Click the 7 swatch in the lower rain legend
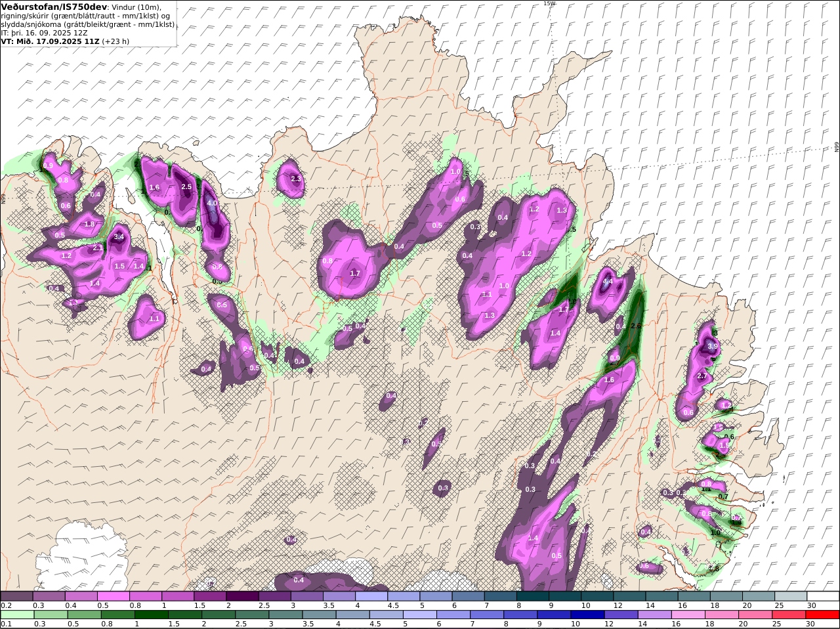 point(486,615)
